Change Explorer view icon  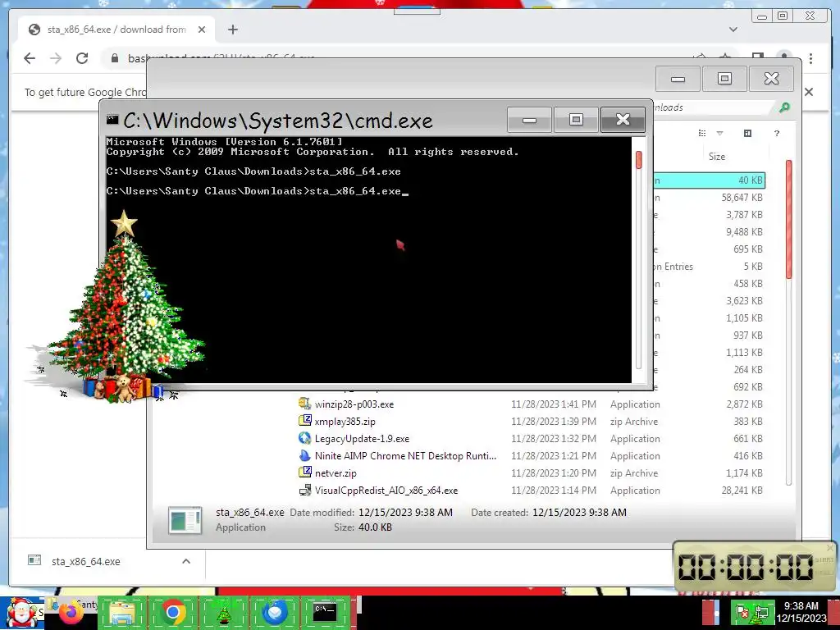pyautogui.click(x=702, y=134)
